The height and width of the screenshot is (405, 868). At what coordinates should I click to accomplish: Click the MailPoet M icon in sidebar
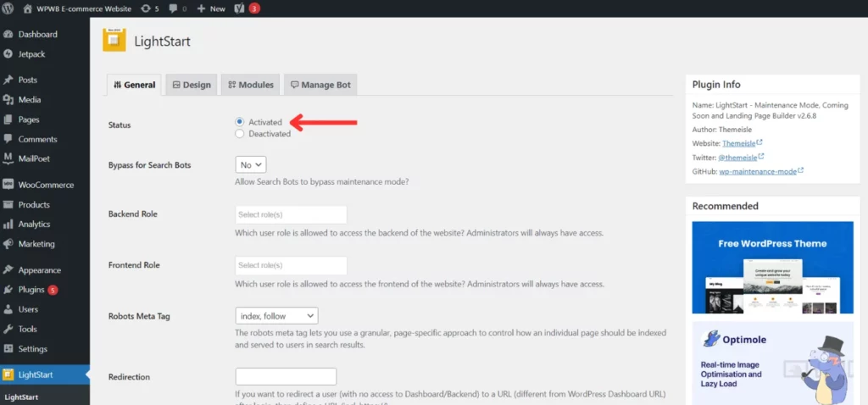pos(8,158)
